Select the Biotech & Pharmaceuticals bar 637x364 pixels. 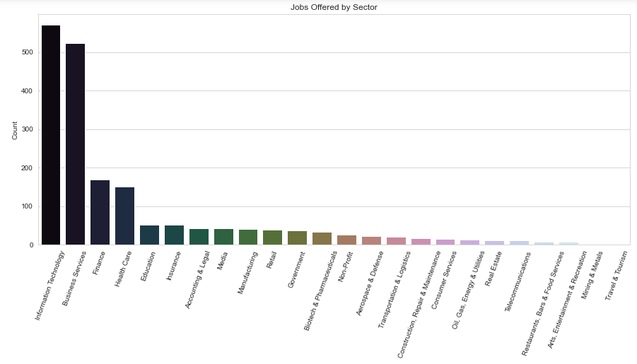[322, 239]
